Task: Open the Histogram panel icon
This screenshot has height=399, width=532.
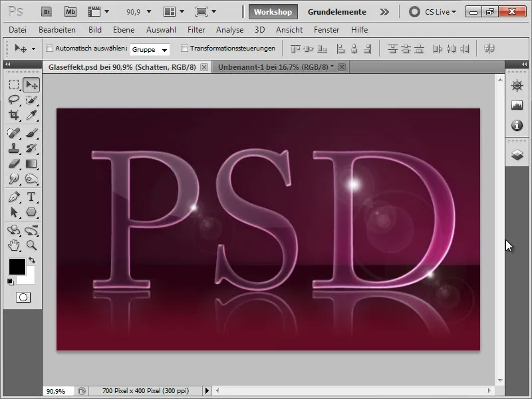Action: [517, 106]
